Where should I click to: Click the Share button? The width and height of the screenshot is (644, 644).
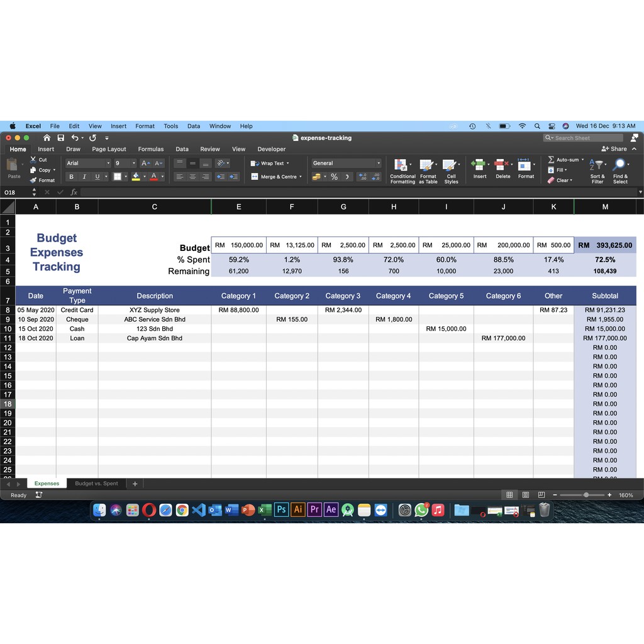click(x=614, y=149)
